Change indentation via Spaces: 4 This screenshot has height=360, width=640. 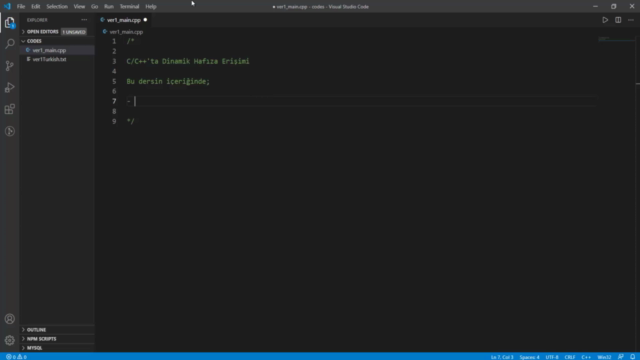(x=529, y=357)
